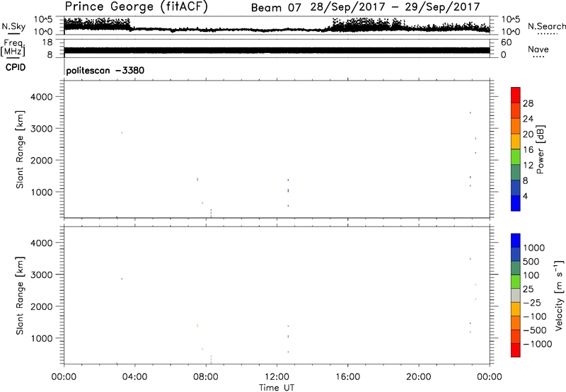Select the teal 100-500 Velocity colorbar segment
Image resolution: width=566 pixels, height=392 pixels.
pos(516,268)
